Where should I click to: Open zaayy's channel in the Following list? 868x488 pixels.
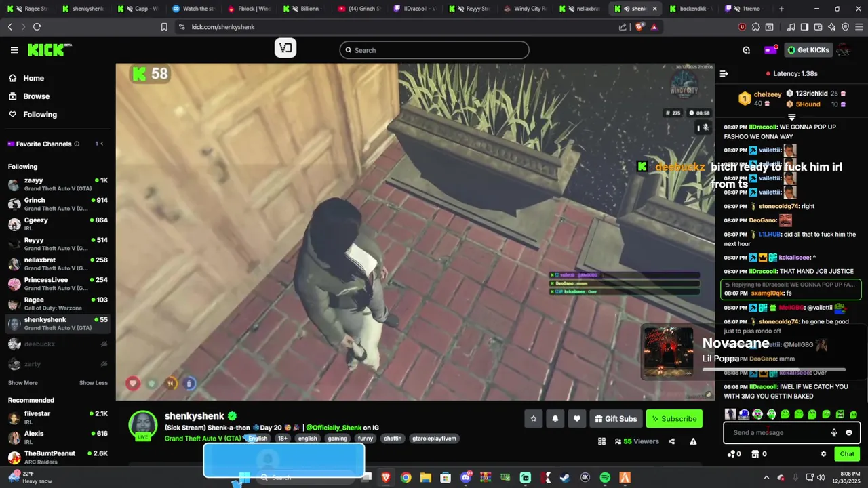(58, 184)
